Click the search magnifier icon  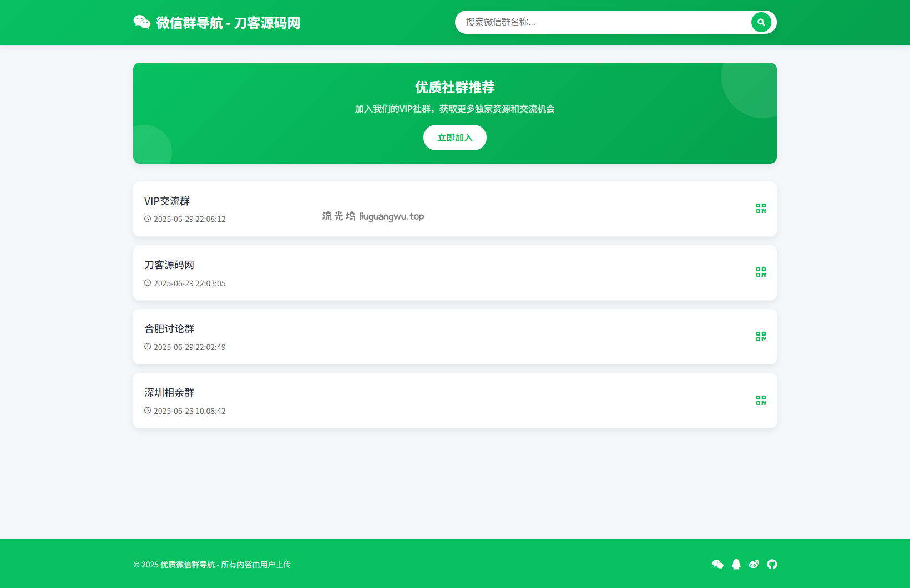(x=761, y=22)
